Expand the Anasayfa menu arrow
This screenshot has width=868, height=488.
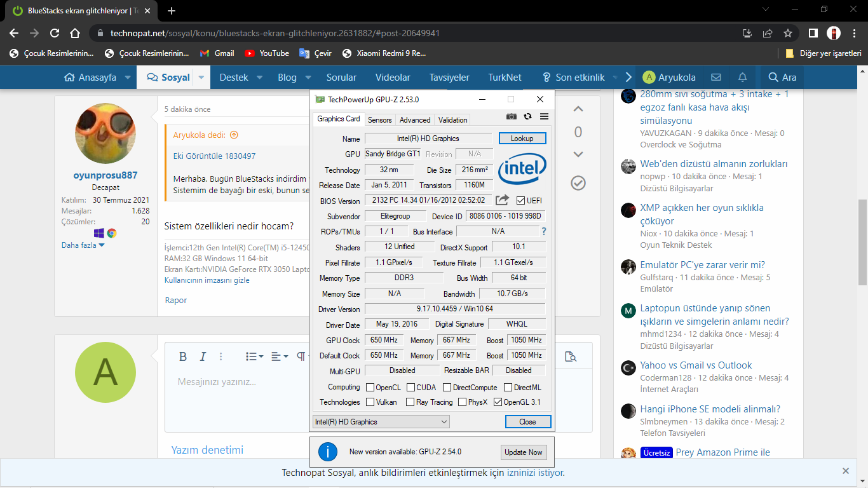coord(128,78)
